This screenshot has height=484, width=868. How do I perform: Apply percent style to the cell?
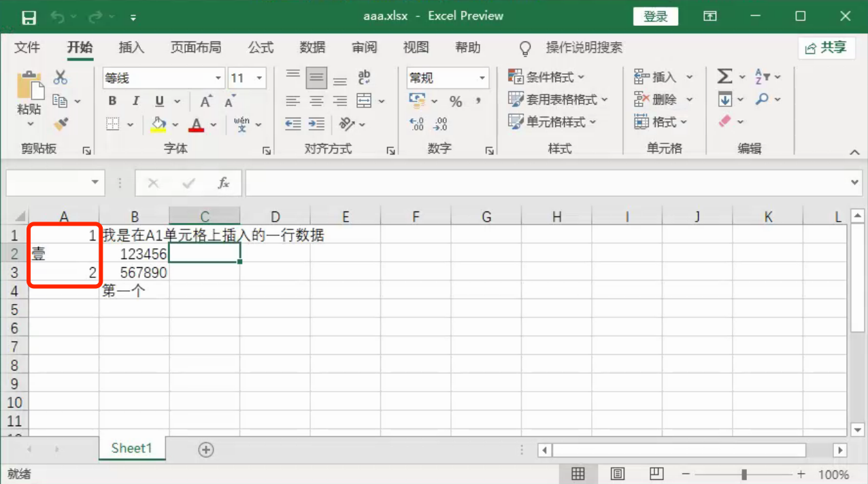coord(455,101)
